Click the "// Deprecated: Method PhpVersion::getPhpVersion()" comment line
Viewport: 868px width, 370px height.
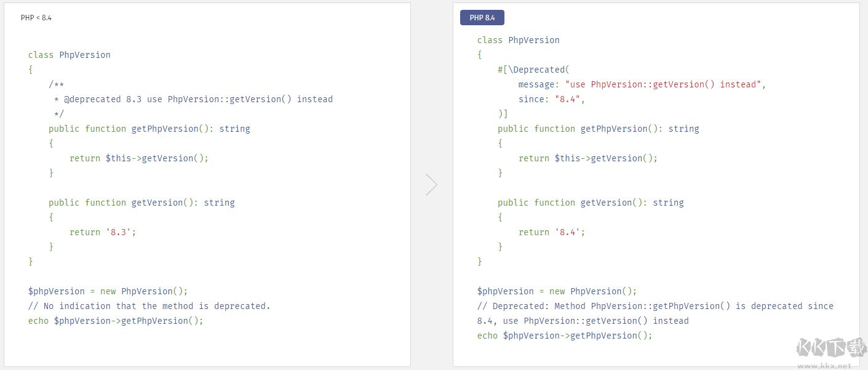pyautogui.click(x=655, y=306)
